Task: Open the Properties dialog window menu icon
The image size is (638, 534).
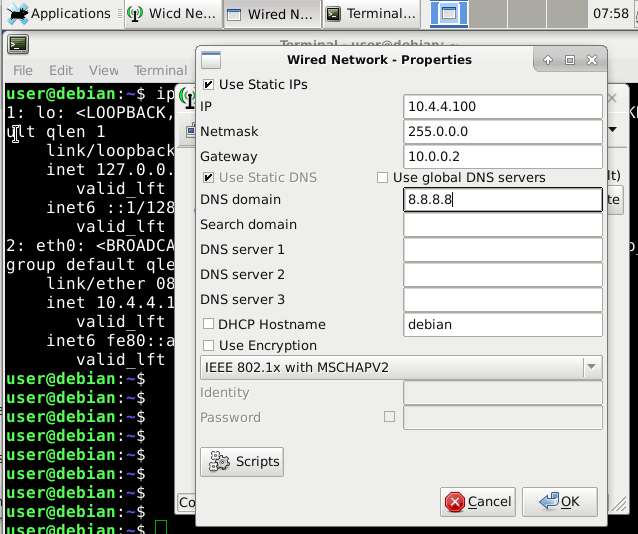Action: (211, 60)
